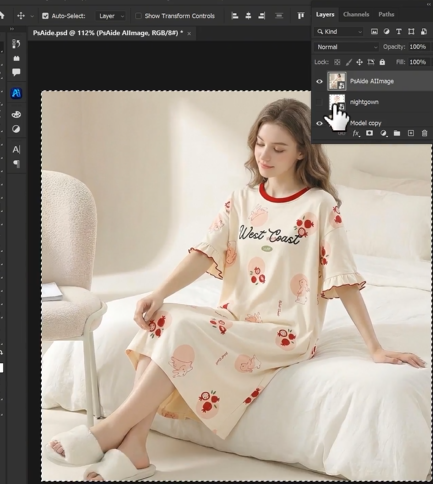Open the Move tool preset arrow
This screenshot has width=433, height=484.
tap(32, 16)
